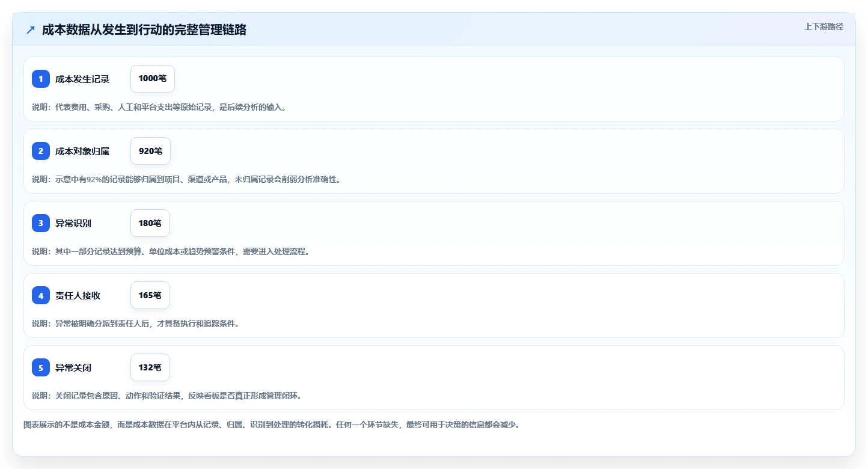Click the step 5 number badge
Screen dimensions: 868x469
coord(41,367)
